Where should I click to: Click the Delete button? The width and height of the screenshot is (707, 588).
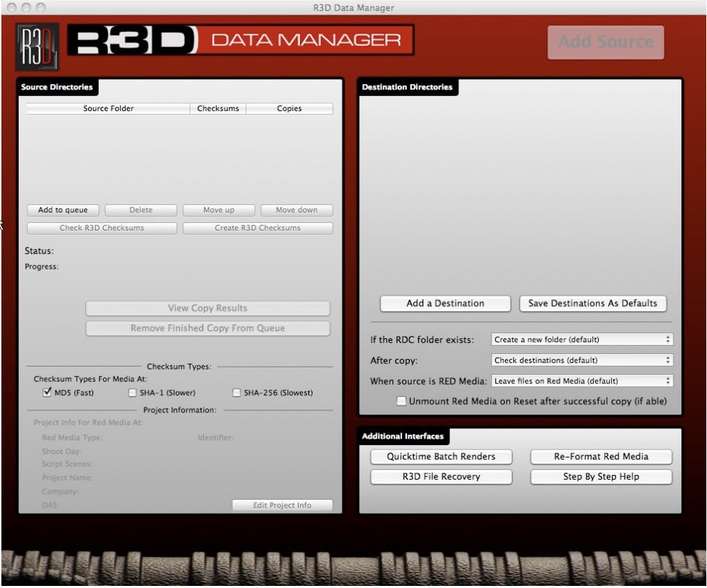pyautogui.click(x=141, y=210)
